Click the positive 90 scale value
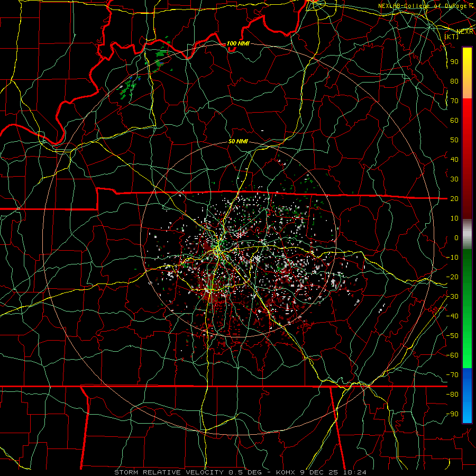 454,62
